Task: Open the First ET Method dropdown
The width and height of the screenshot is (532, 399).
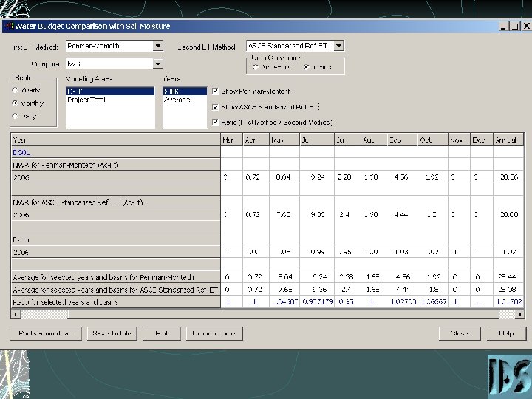Action: pos(158,46)
